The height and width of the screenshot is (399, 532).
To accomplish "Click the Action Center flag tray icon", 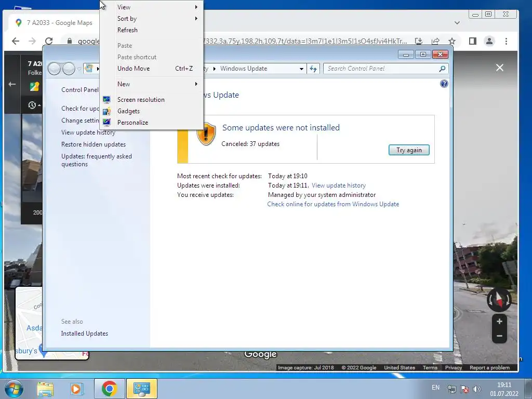I will coord(464,389).
